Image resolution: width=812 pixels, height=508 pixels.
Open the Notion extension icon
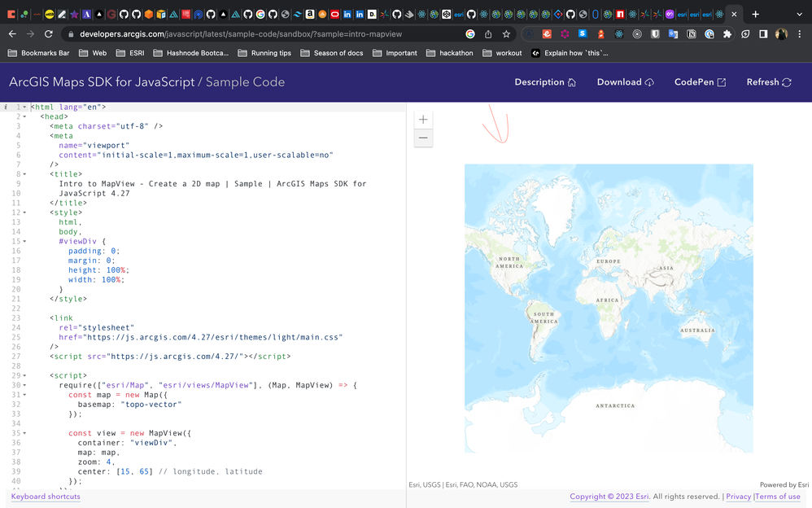[692, 33]
